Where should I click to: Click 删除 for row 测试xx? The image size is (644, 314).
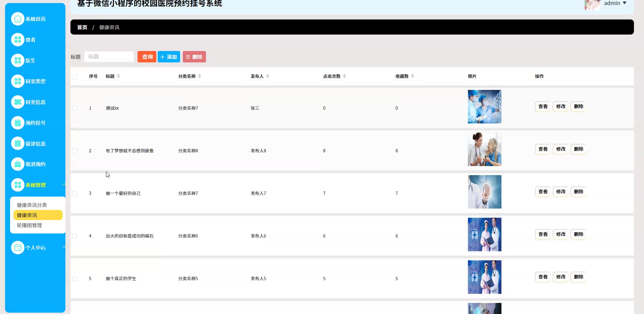point(578,106)
